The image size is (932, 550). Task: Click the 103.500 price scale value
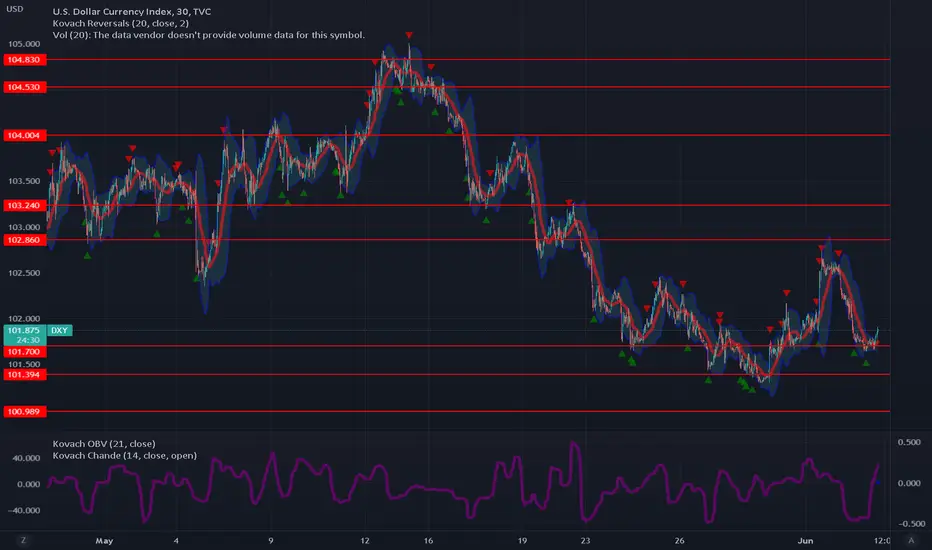point(24,181)
